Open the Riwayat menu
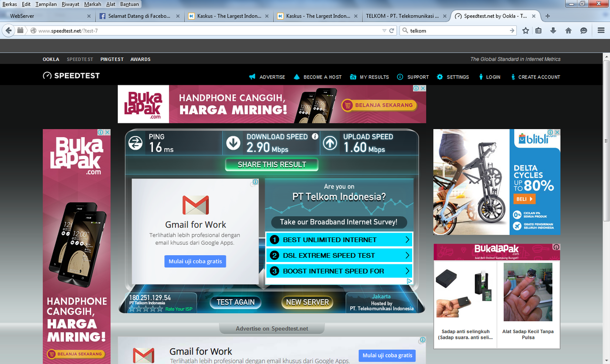The height and width of the screenshot is (364, 610). click(71, 4)
